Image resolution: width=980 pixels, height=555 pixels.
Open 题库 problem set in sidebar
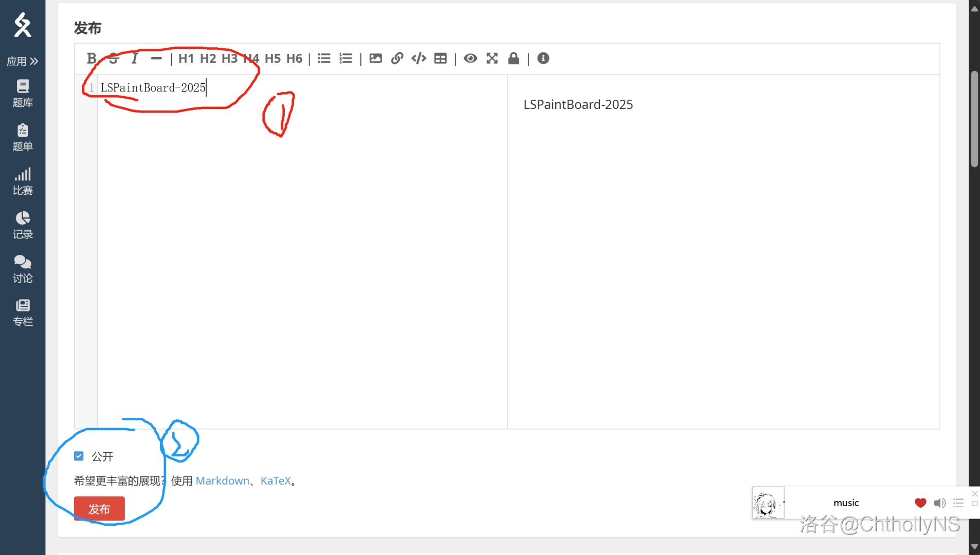coord(23,94)
